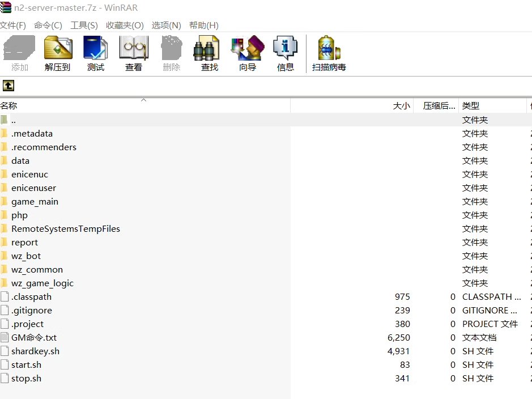
Task: Open the File (文件) menu
Action: click(13, 26)
